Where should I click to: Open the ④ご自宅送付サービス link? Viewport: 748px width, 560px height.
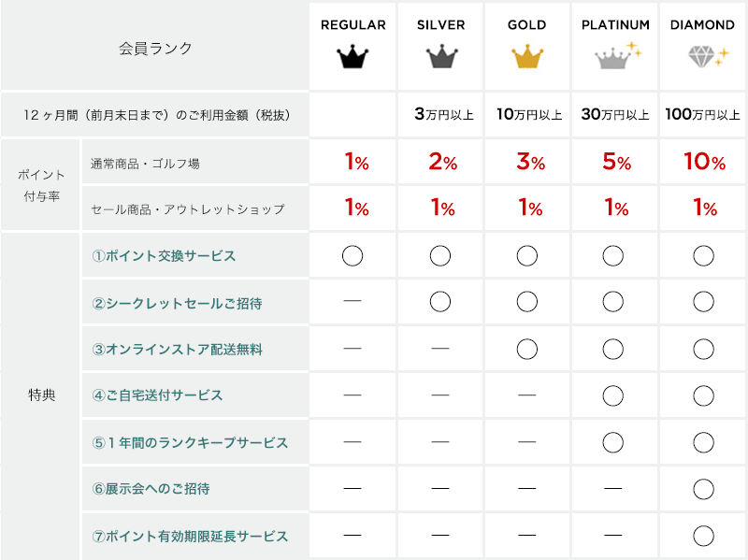(157, 395)
